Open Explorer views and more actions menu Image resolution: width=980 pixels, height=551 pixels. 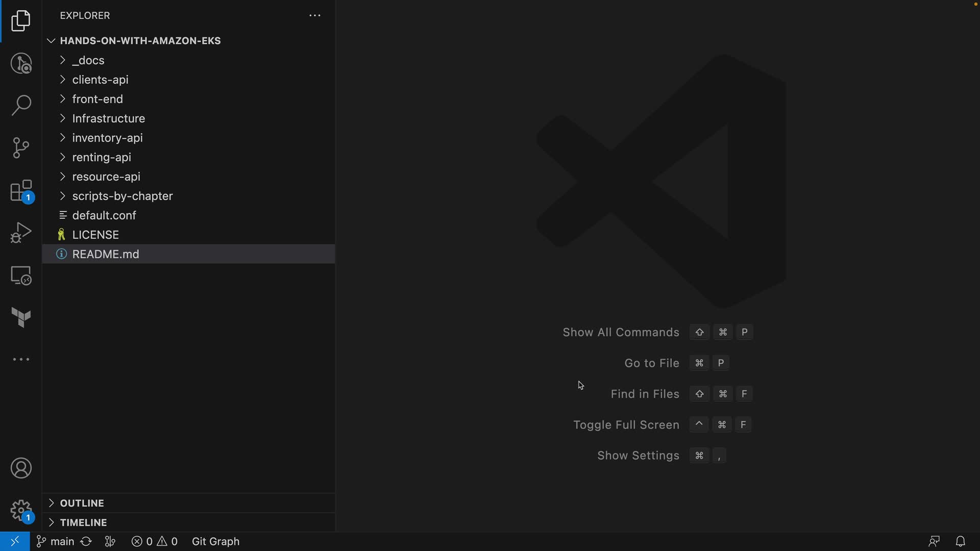pyautogui.click(x=314, y=16)
